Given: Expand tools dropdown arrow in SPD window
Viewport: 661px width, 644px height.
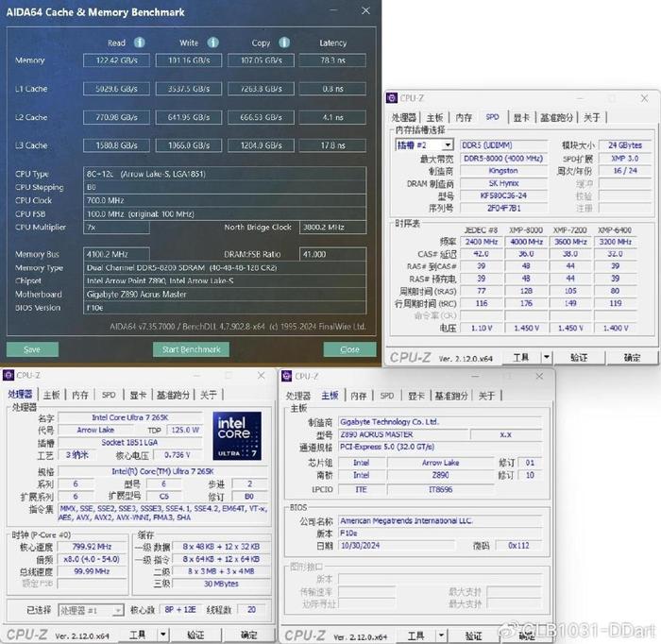Looking at the screenshot, I should pyautogui.click(x=547, y=357).
